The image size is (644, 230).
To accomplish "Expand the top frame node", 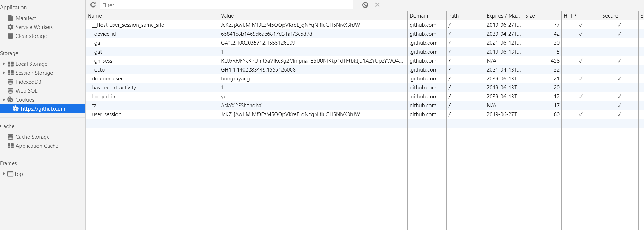I will pyautogui.click(x=4, y=174).
